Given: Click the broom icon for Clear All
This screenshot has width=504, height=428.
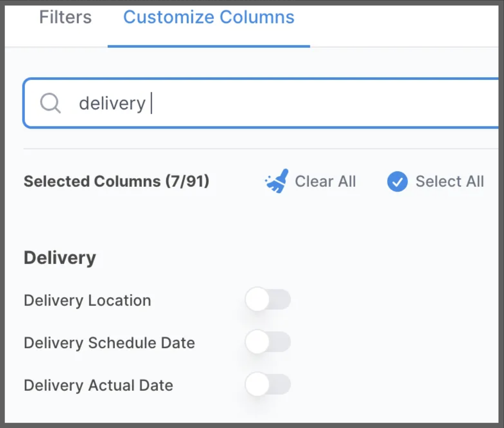Looking at the screenshot, I should point(277,181).
